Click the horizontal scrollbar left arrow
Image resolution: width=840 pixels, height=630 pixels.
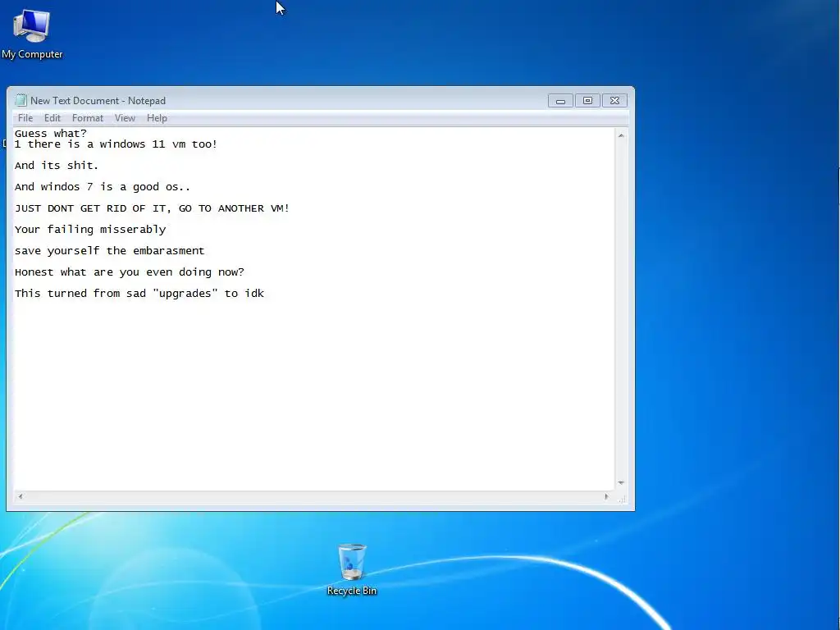point(21,496)
